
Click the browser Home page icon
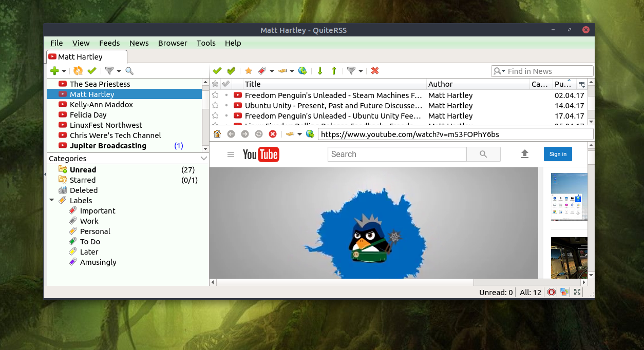[217, 134]
